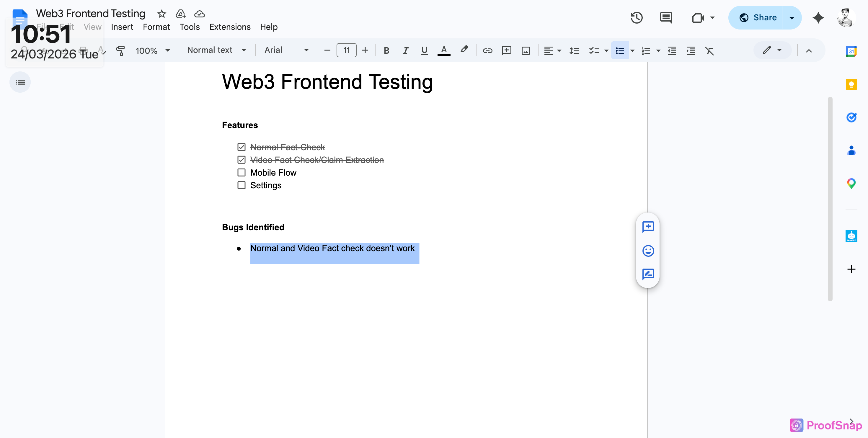This screenshot has height=438, width=868.
Task: Open Gemini sparkle assistant
Action: tap(818, 17)
